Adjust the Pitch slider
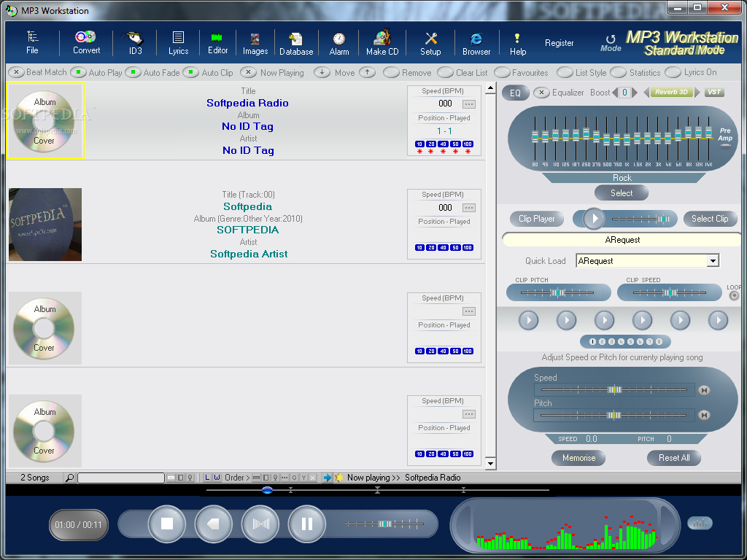Screen dimensions: 747x560 [x=614, y=415]
